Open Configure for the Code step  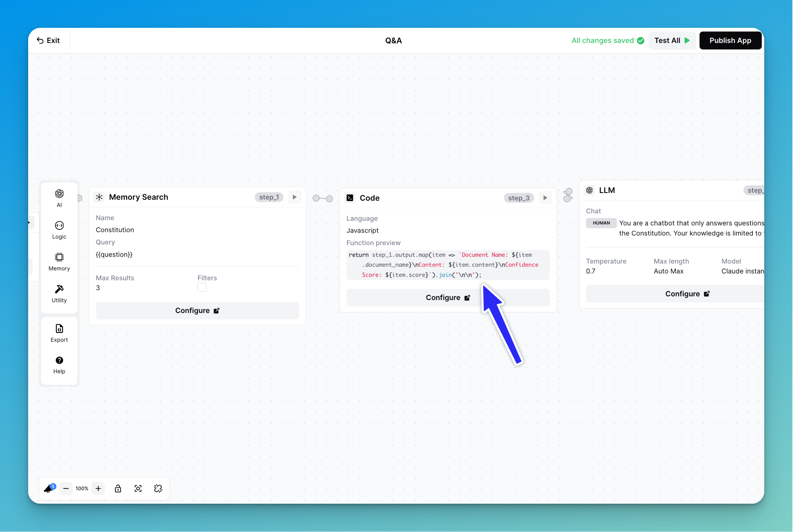coord(448,298)
